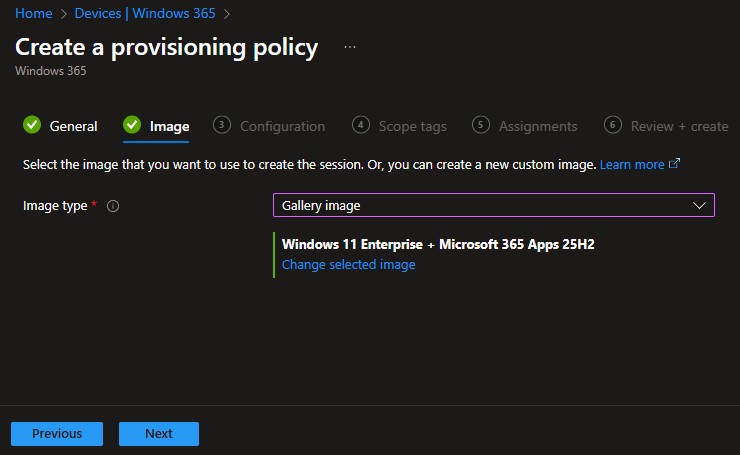Click the green checkmark icon beside General
Screen dimensions: 740x455
32,125
